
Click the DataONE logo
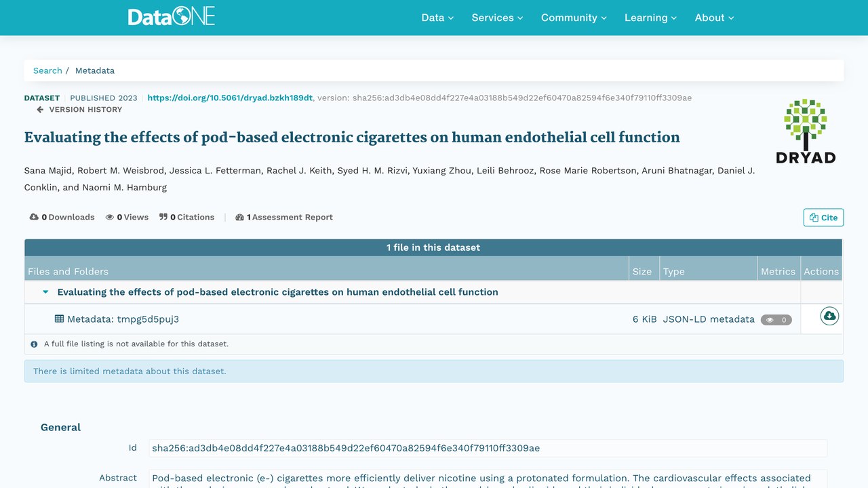pyautogui.click(x=172, y=17)
